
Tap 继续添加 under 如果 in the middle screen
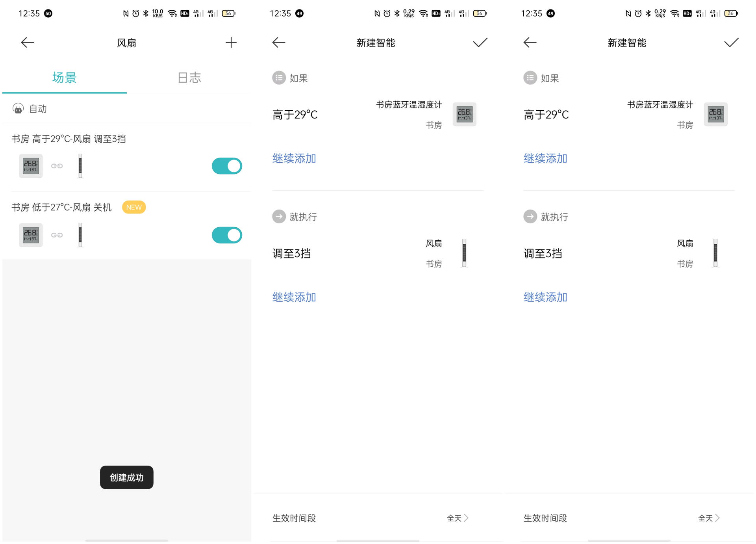[294, 158]
